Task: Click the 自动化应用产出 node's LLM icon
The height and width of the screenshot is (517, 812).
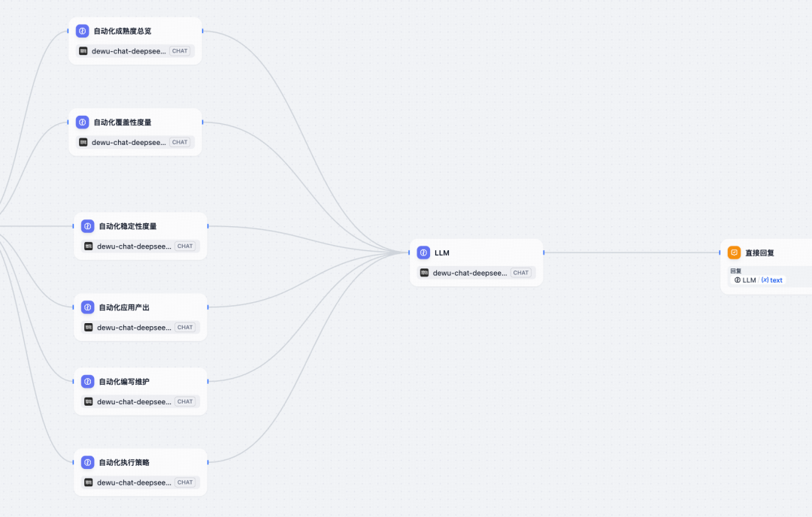Action: 87,307
